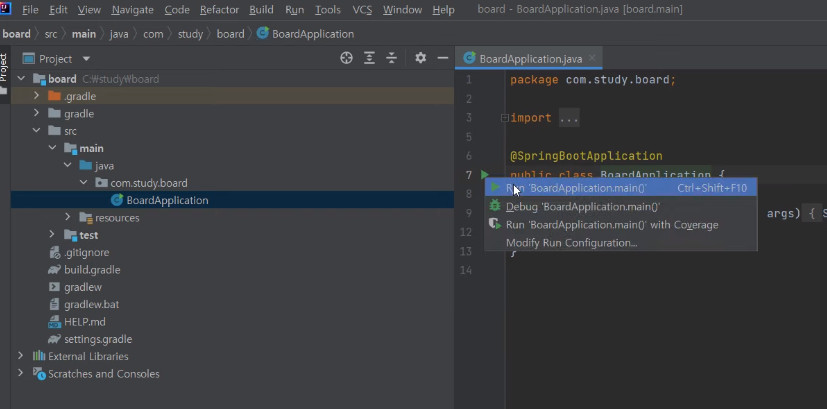Image resolution: width=827 pixels, height=409 pixels.
Task: Click the Expand All icon in Project panel
Action: (x=369, y=58)
